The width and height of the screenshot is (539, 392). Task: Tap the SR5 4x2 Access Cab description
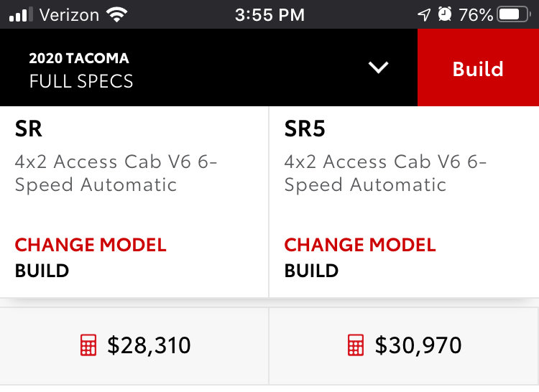pyautogui.click(x=385, y=173)
